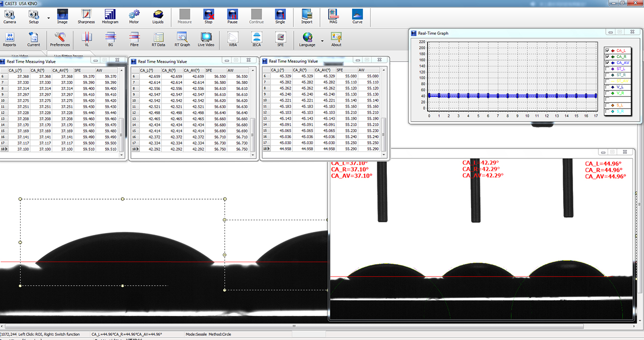Image resolution: width=644 pixels, height=340 pixels.
Task: Uncheck the CA_AV series in the graph legend
Action: [607, 62]
